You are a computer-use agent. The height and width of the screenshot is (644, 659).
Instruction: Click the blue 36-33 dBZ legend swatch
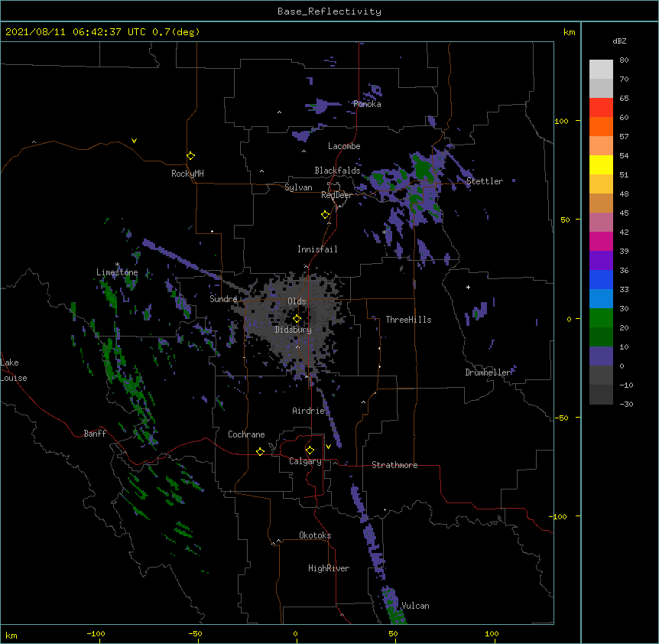tap(601, 280)
